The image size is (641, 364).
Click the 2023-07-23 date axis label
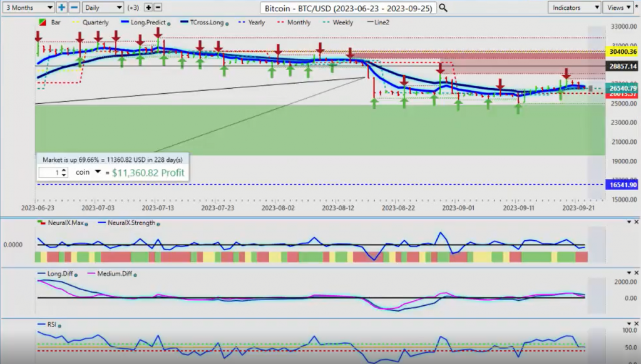218,208
